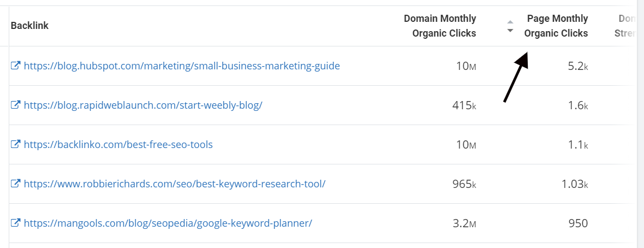Viewport: 644px width, 248px height.
Task: Select the 950 page clicks cell
Action: [579, 224]
